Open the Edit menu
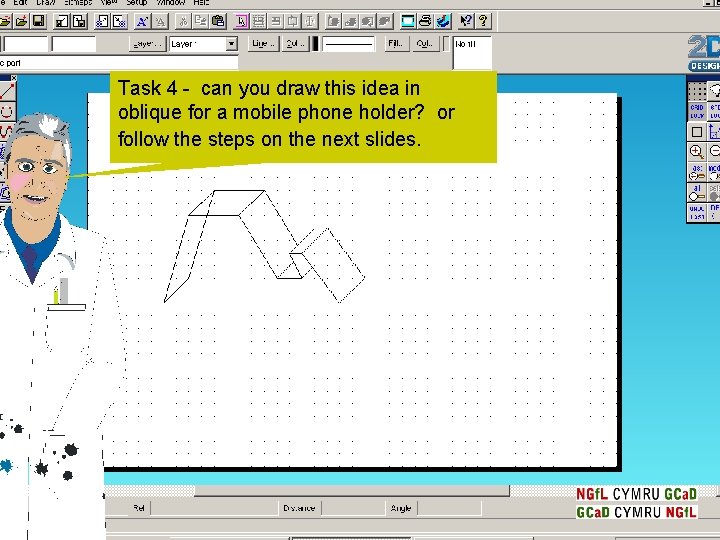 tap(20, 2)
